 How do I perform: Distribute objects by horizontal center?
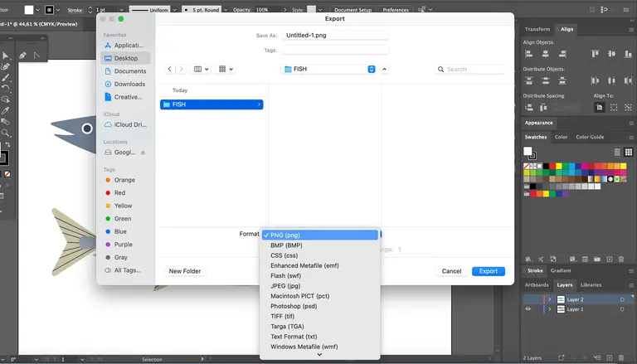(x=612, y=80)
